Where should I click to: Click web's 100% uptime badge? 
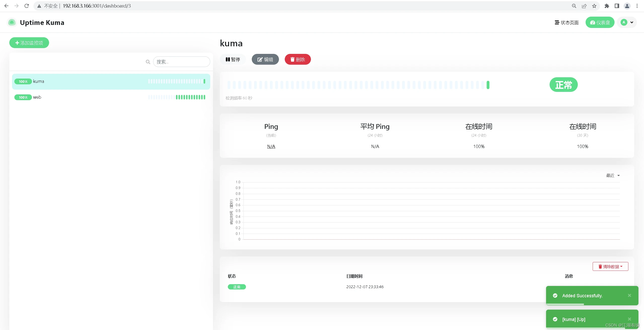tap(23, 97)
